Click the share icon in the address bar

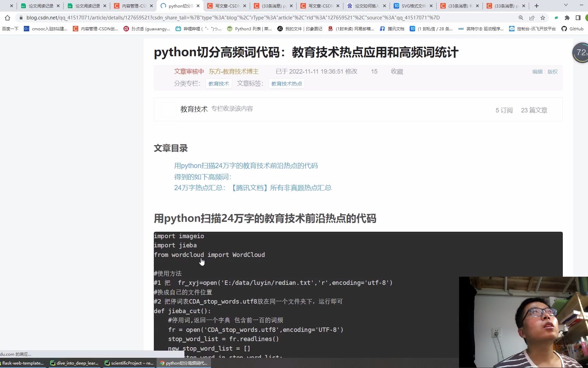tap(532, 17)
